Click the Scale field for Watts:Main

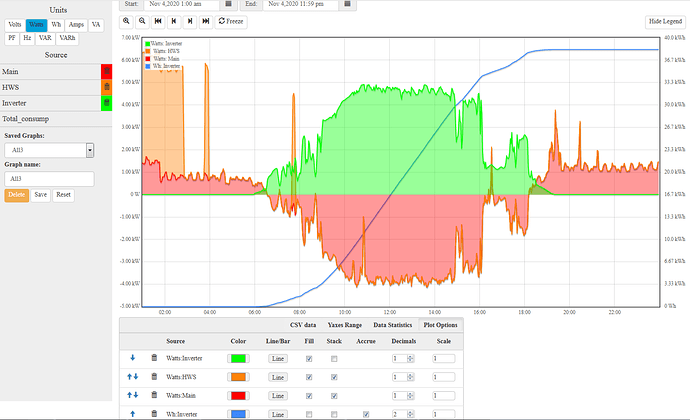[444, 395]
